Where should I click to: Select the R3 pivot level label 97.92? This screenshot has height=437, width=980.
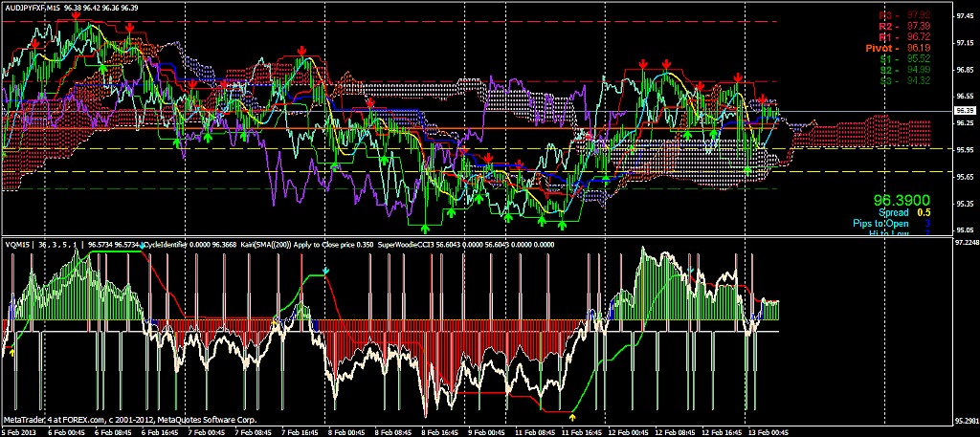tap(905, 15)
